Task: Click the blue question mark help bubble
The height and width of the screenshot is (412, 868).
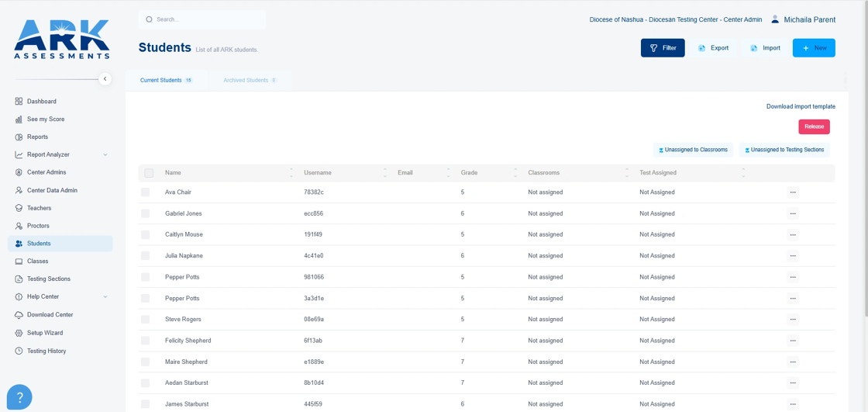Action: tap(19, 397)
